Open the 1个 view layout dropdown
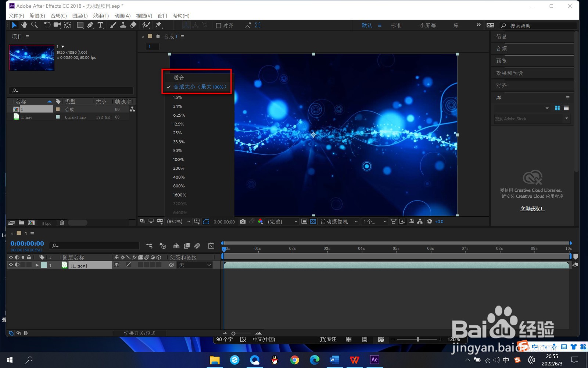This screenshot has height=368, width=588. click(x=375, y=222)
